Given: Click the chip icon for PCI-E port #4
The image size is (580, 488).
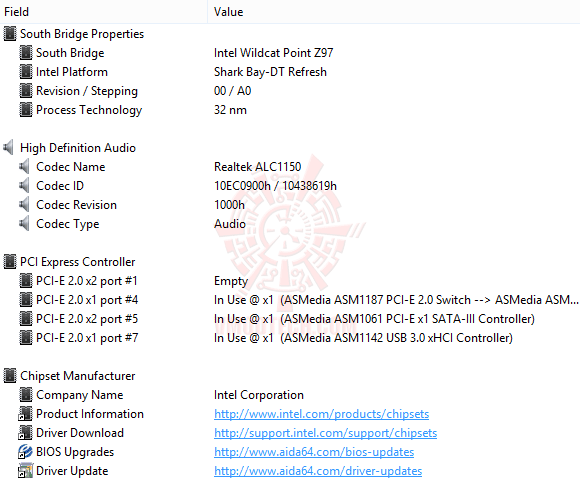Looking at the screenshot, I should coord(26,300).
